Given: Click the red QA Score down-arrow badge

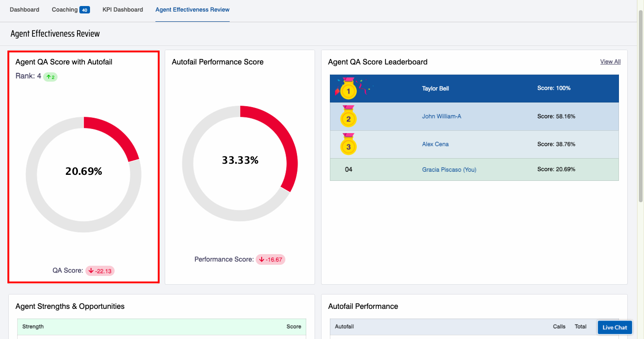Looking at the screenshot, I should tap(100, 271).
